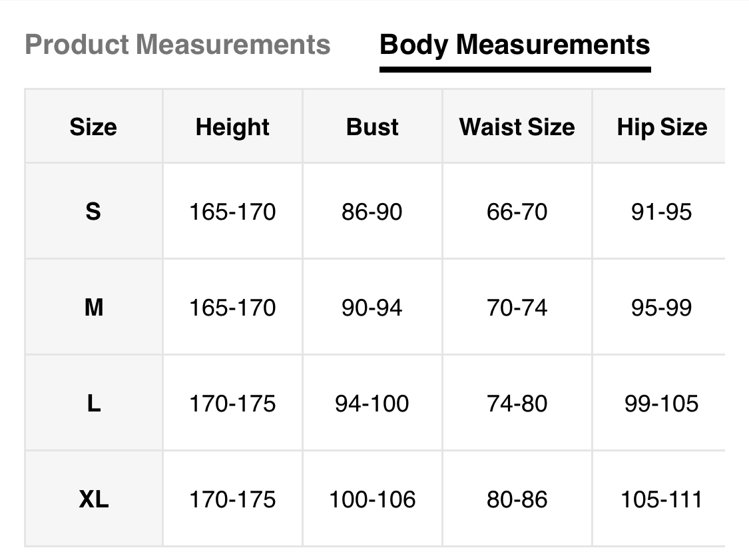Click the Hip Size column header
This screenshot has height=560, width=749.
tap(662, 127)
